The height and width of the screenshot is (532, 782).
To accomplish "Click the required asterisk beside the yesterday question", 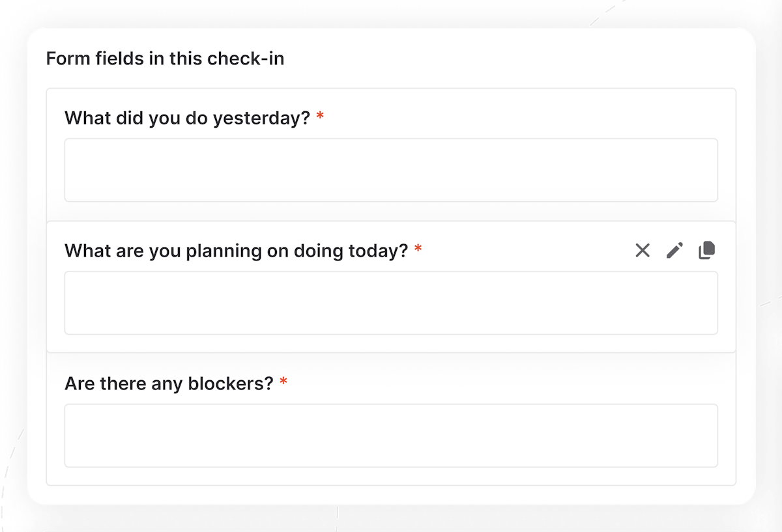I will 319,116.
